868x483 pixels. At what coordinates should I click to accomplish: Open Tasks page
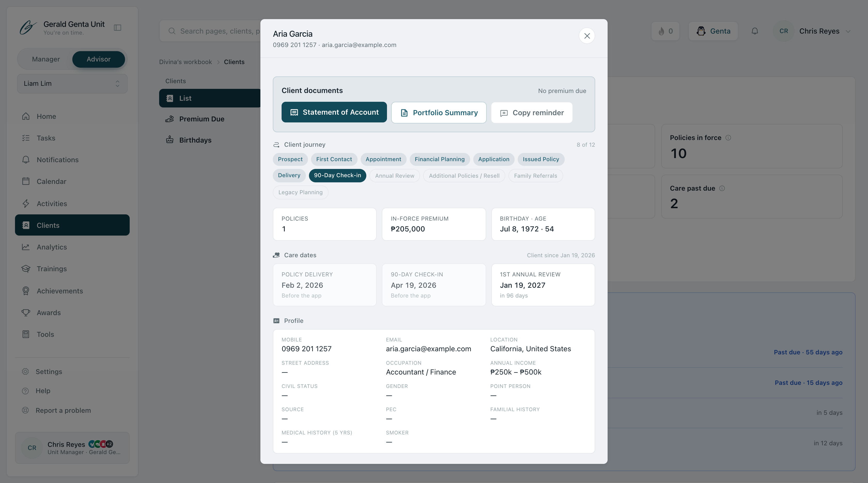pos(72,138)
